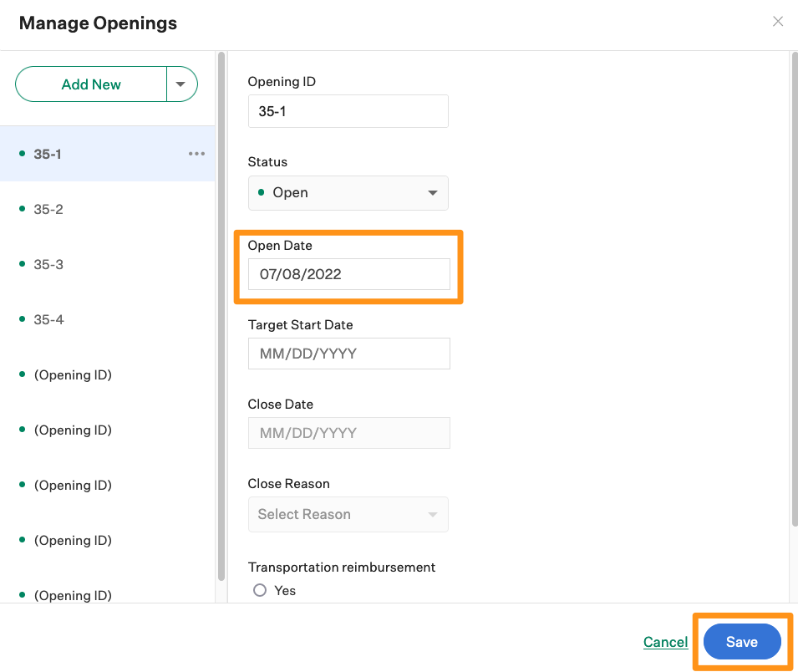This screenshot has width=798, height=672.
Task: Click the Add New button
Action: 90,84
